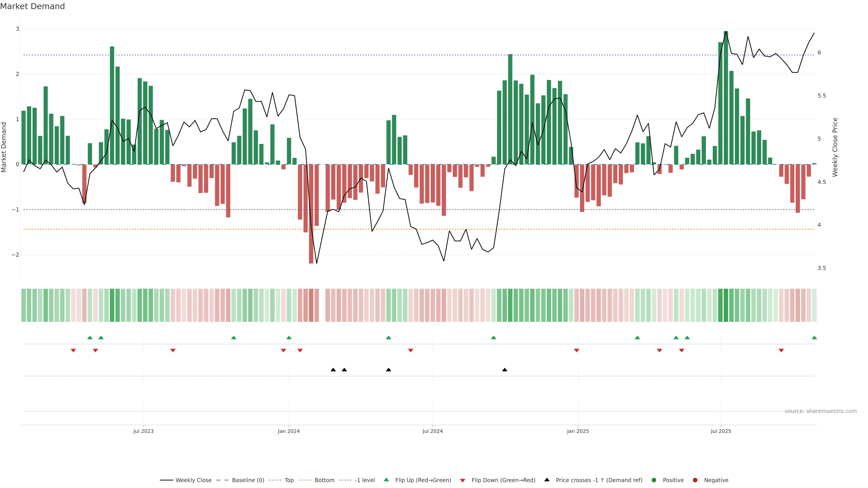Viewport: 868px width, 488px height.
Task: Click the Positive green dot legend item
Action: coord(654,480)
